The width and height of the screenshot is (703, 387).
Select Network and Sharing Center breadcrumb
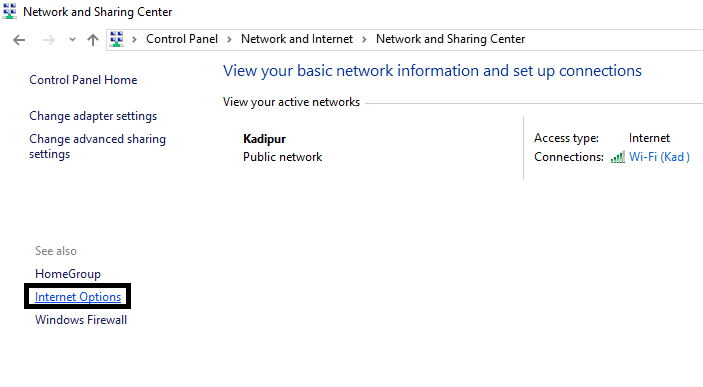click(451, 39)
